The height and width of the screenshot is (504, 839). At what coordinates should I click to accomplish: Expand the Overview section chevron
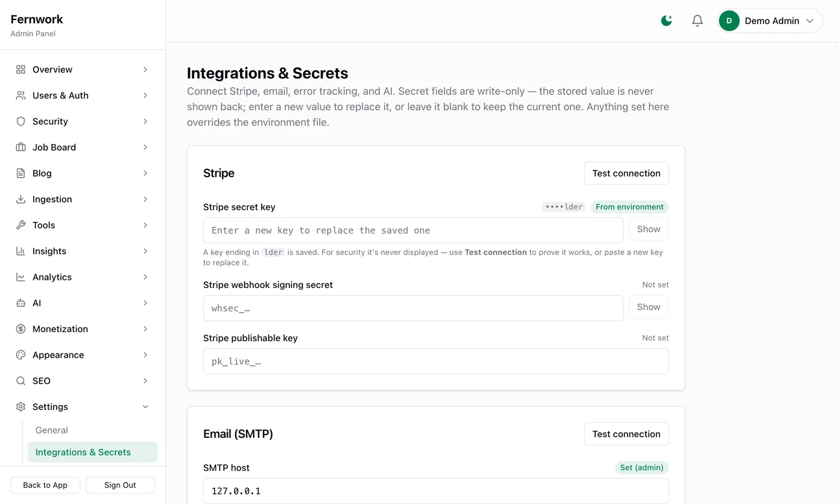[x=145, y=69]
